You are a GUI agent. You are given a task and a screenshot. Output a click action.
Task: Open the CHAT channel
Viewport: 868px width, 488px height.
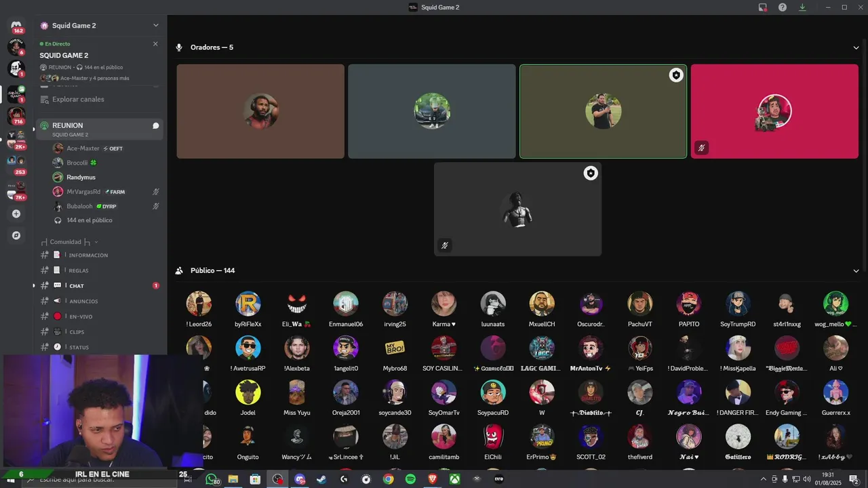point(99,286)
